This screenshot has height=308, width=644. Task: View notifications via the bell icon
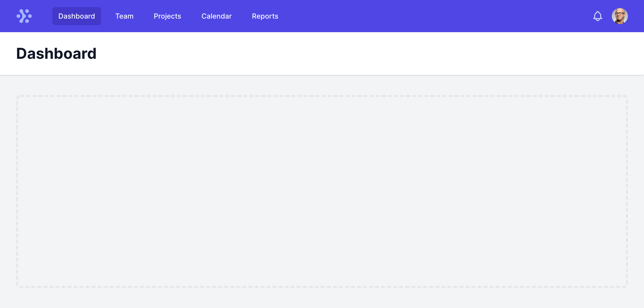(597, 16)
